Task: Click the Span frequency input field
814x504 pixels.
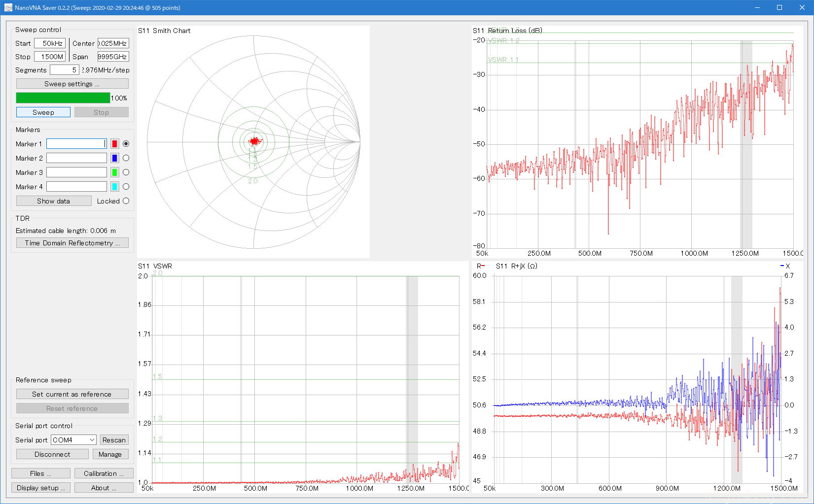Action: (x=113, y=57)
